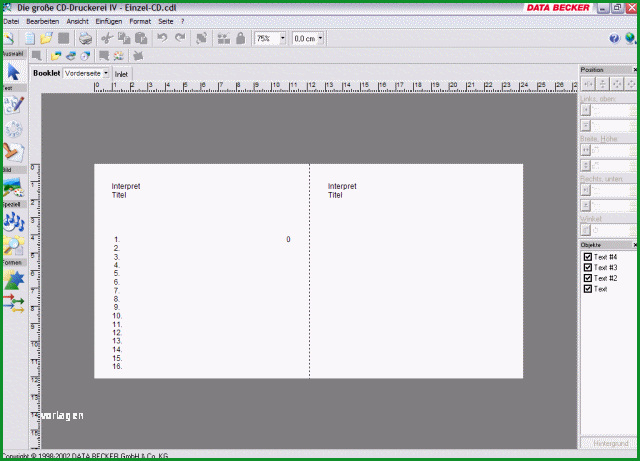
Task: Click the Interpret text on right page
Action: 342,186
